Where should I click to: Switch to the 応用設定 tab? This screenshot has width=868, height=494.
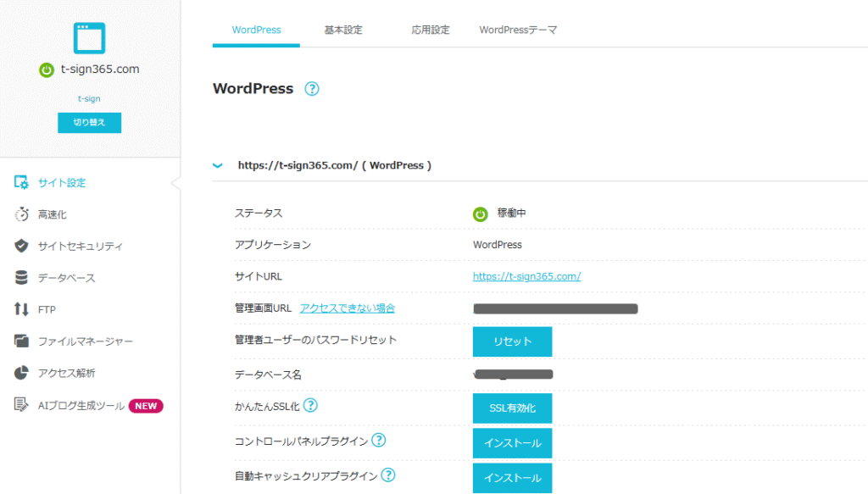pos(430,30)
